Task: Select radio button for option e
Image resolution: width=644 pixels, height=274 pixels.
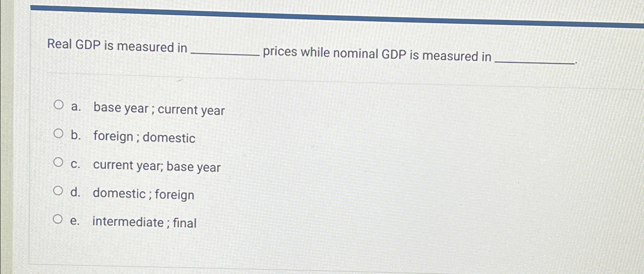Action: [59, 218]
